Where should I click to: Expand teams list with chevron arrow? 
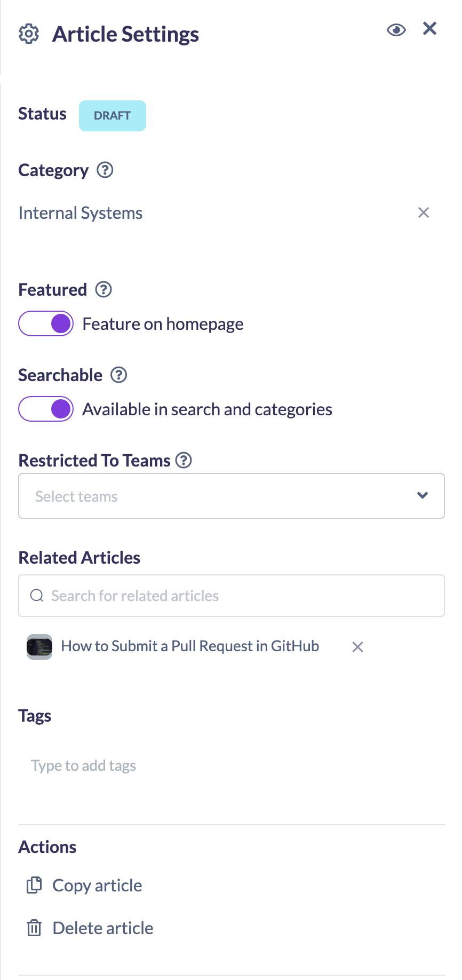pyautogui.click(x=423, y=495)
